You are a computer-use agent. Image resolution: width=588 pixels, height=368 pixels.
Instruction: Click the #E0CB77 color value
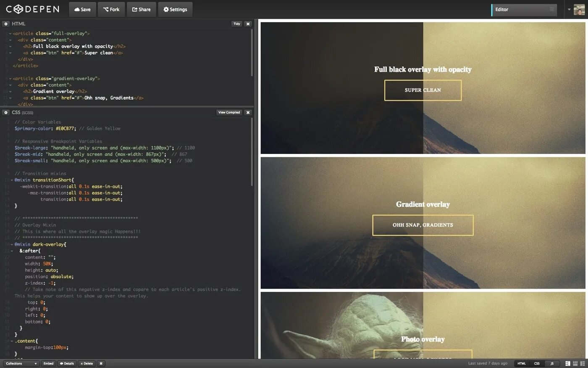pyautogui.click(x=65, y=129)
